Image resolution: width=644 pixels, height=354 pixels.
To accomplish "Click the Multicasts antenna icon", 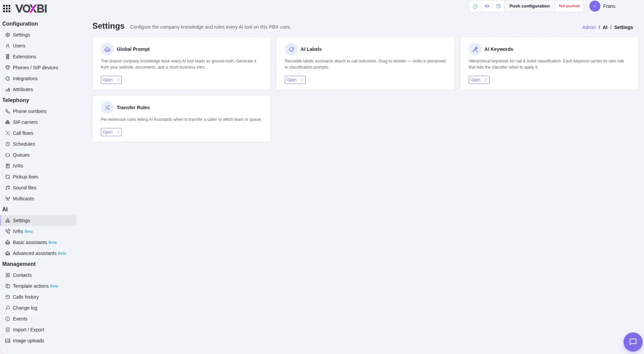I will [8, 199].
